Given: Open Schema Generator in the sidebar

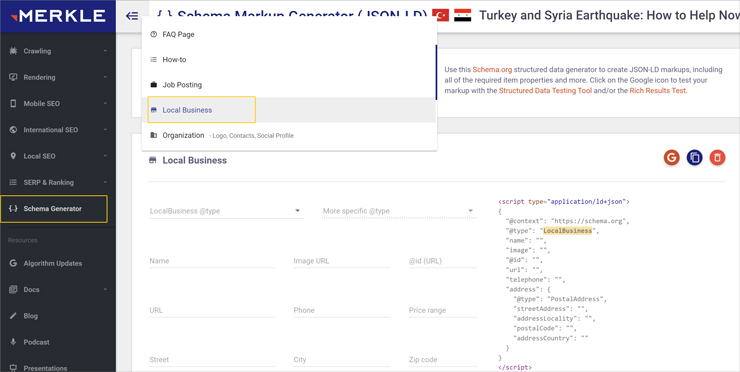Looking at the screenshot, I should click(54, 209).
